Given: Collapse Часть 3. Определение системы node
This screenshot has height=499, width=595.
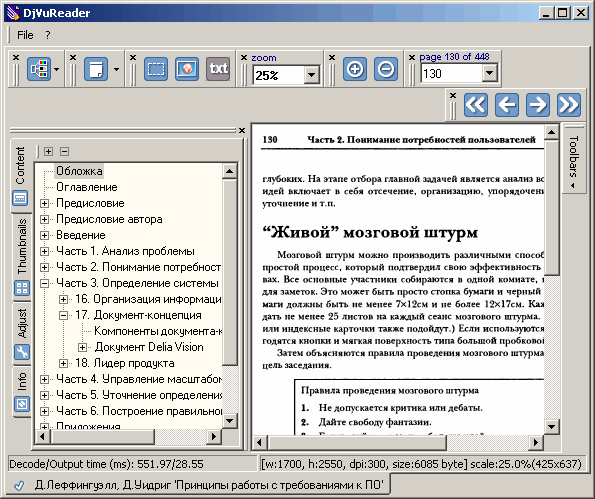Looking at the screenshot, I should pos(44,283).
